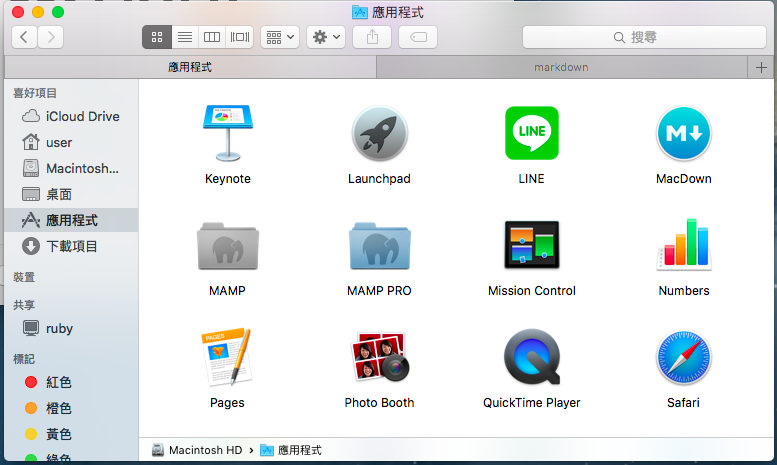Go back with the left arrow button
The height and width of the screenshot is (465, 777).
[24, 37]
